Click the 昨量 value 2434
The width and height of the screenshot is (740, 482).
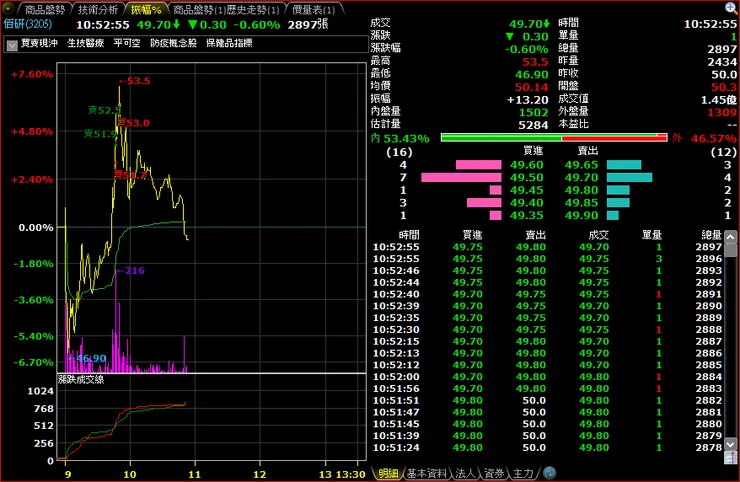coord(722,62)
